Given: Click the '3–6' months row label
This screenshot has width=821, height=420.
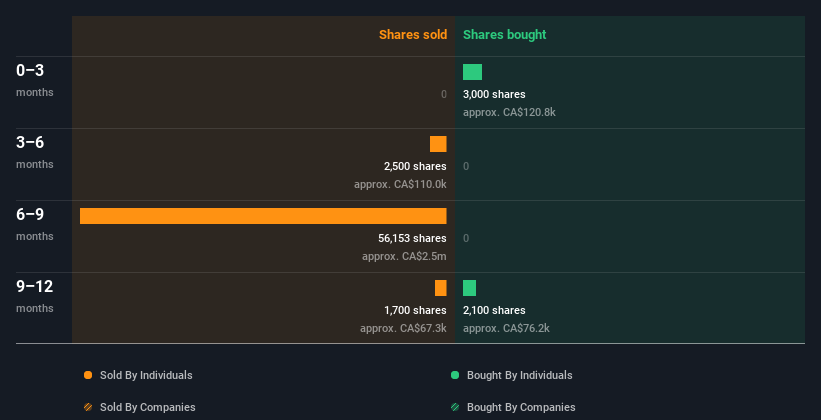Looking at the screenshot, I should (35, 151).
